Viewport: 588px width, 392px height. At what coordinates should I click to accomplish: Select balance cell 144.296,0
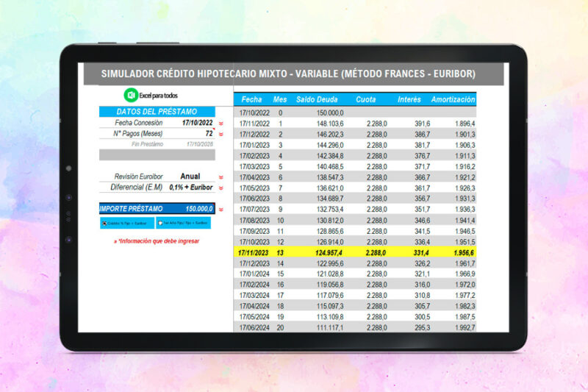coord(330,145)
